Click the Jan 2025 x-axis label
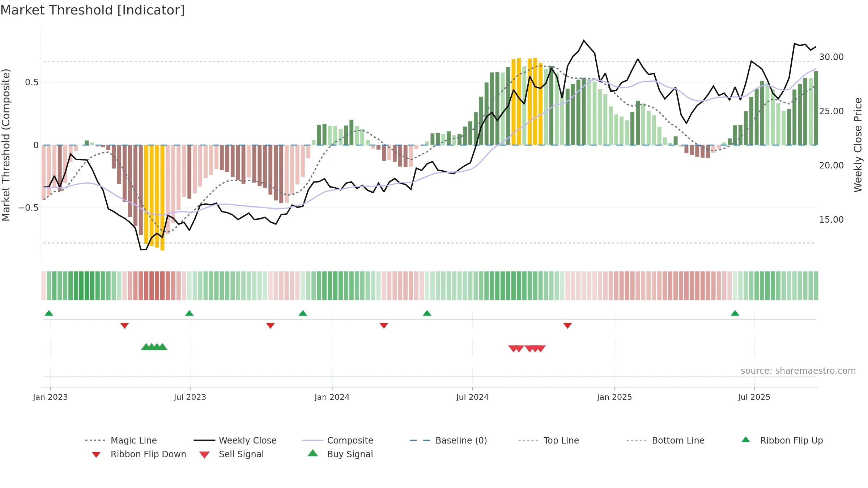Viewport: 868px width, 488px height. (614, 397)
